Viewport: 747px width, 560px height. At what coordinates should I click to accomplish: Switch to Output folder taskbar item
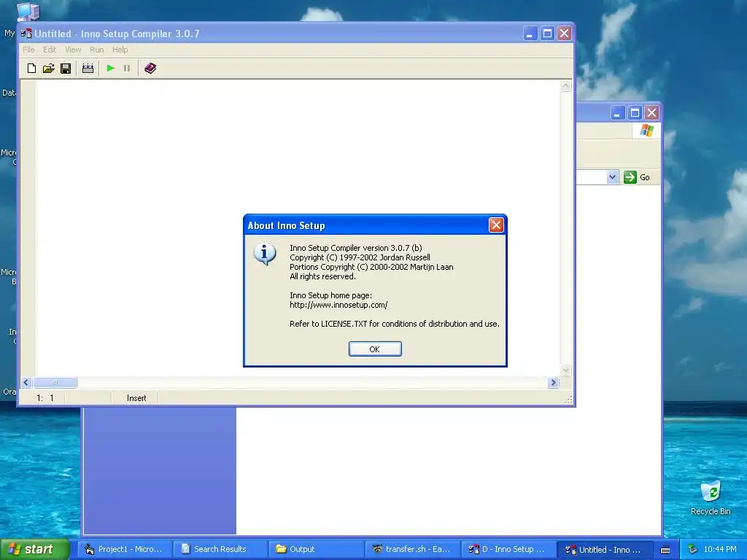pyautogui.click(x=317, y=549)
